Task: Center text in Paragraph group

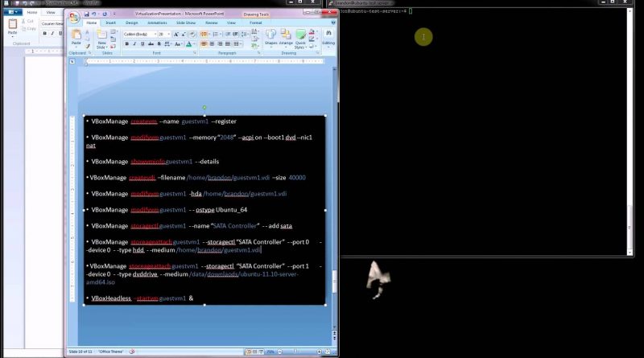Action: 212,44
